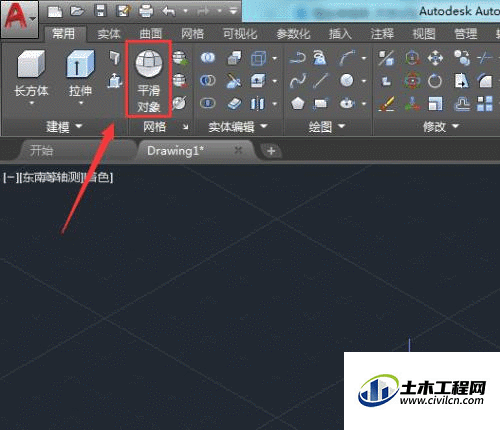Click the Save As icon
500x430 pixels.
pyautogui.click(x=123, y=12)
